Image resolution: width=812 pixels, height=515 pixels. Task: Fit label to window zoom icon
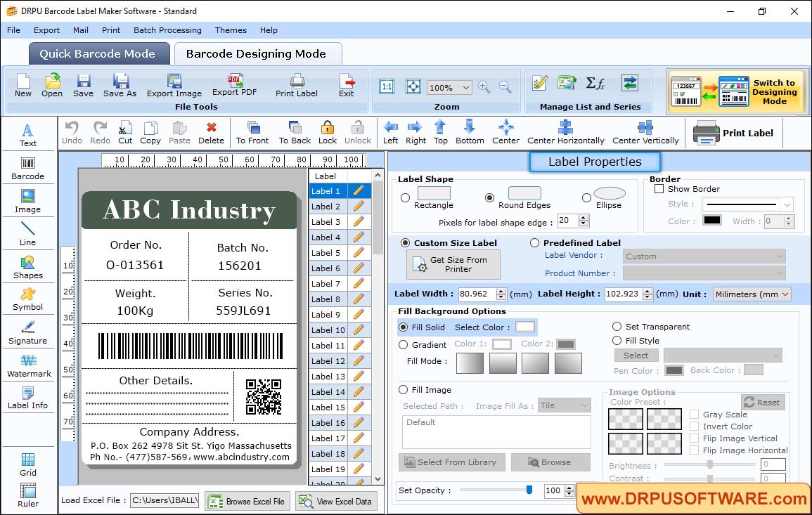click(413, 86)
